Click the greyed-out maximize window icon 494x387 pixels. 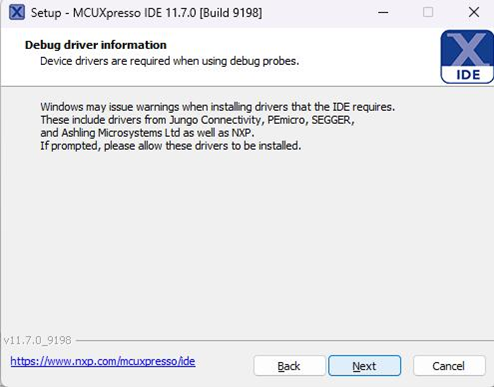(x=428, y=13)
